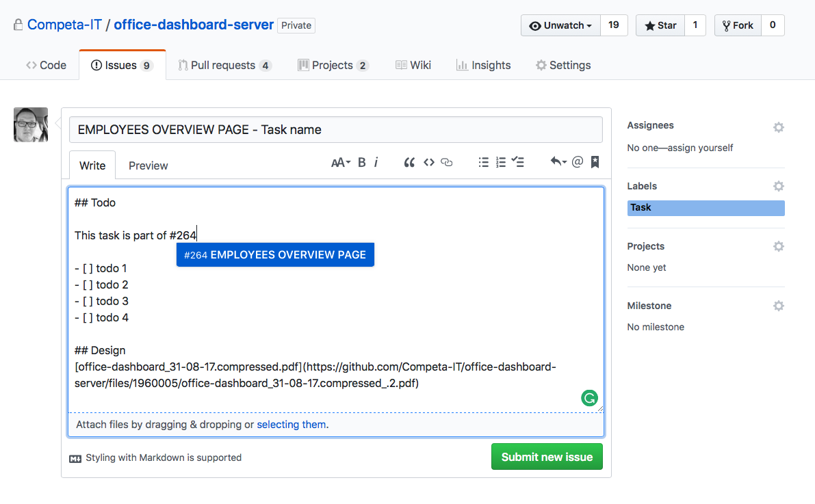Click the fork count 0
815x504 pixels.
point(773,25)
